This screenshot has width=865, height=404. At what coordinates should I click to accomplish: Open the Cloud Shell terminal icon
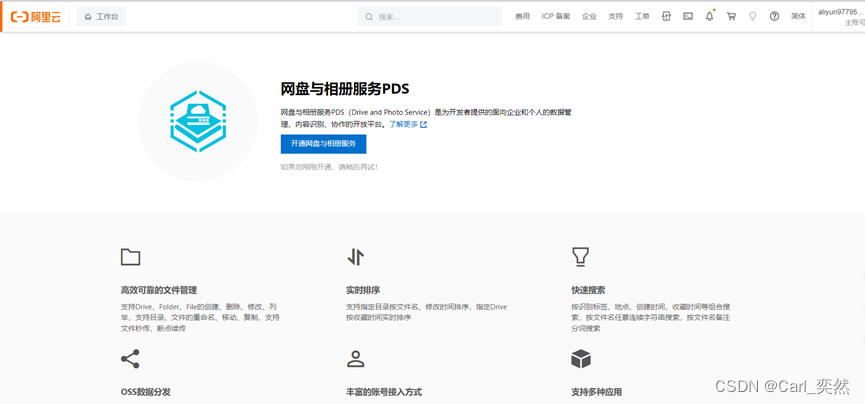[688, 17]
